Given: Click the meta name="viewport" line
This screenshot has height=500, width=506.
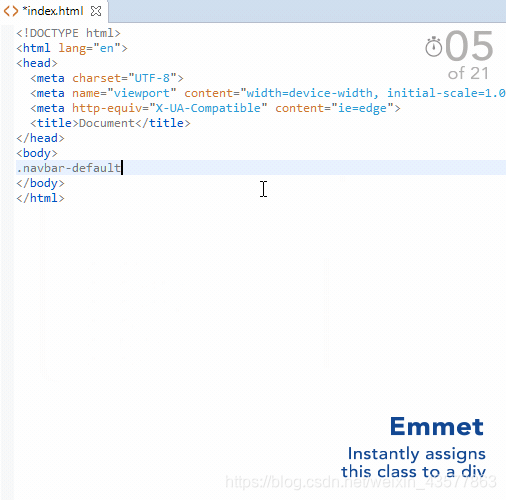Looking at the screenshot, I should (268, 93).
